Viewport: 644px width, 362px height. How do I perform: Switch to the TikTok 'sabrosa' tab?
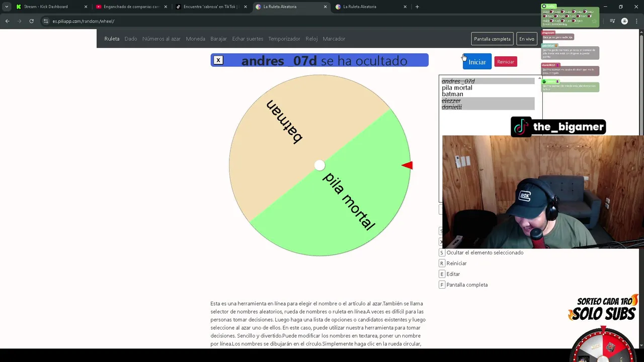point(210,7)
